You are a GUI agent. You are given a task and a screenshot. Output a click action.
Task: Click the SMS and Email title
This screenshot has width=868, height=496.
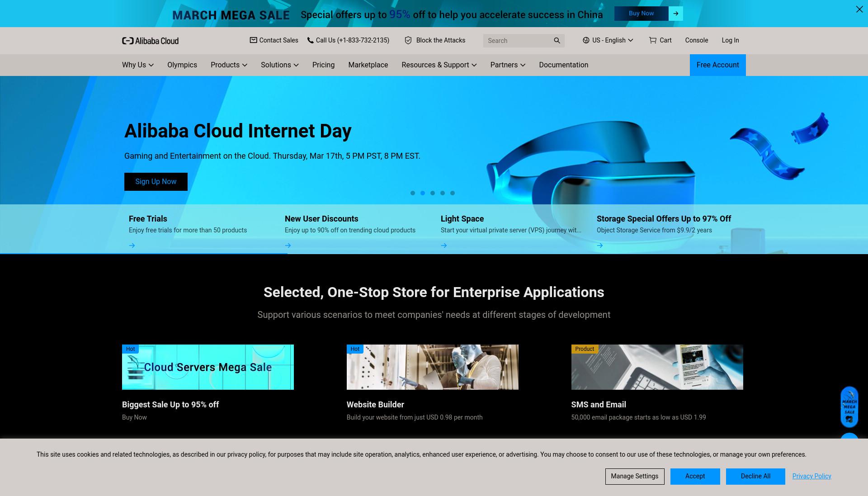pos(599,405)
